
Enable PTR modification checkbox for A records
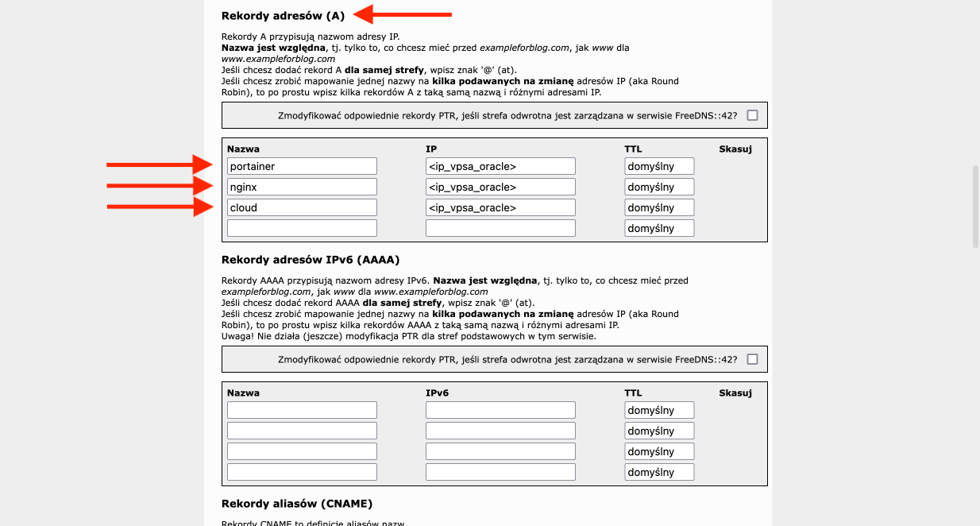(x=752, y=115)
